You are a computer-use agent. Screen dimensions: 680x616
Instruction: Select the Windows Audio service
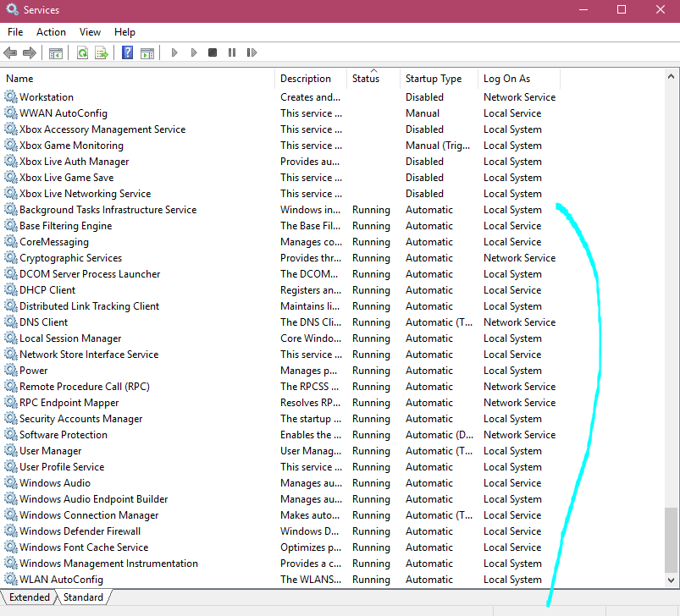[x=53, y=482]
